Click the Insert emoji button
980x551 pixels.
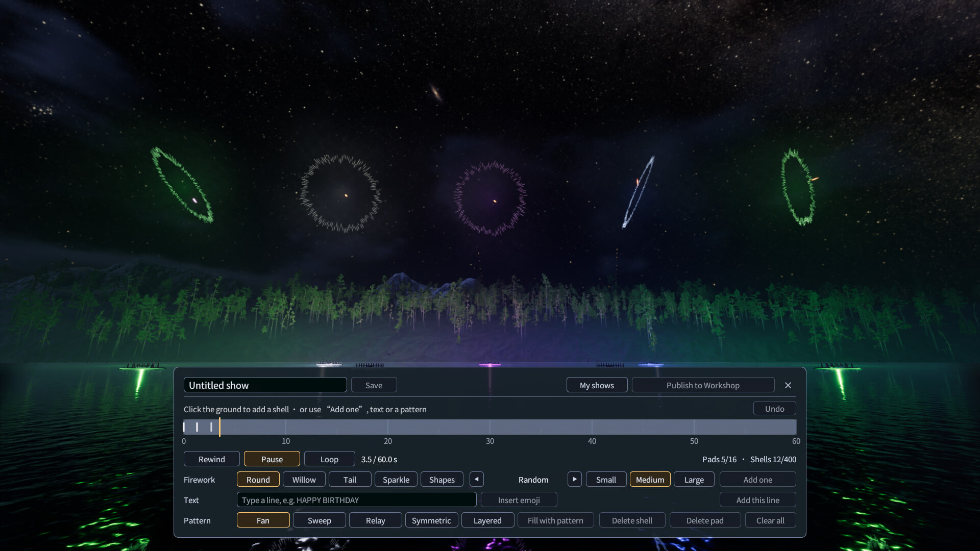(x=519, y=499)
